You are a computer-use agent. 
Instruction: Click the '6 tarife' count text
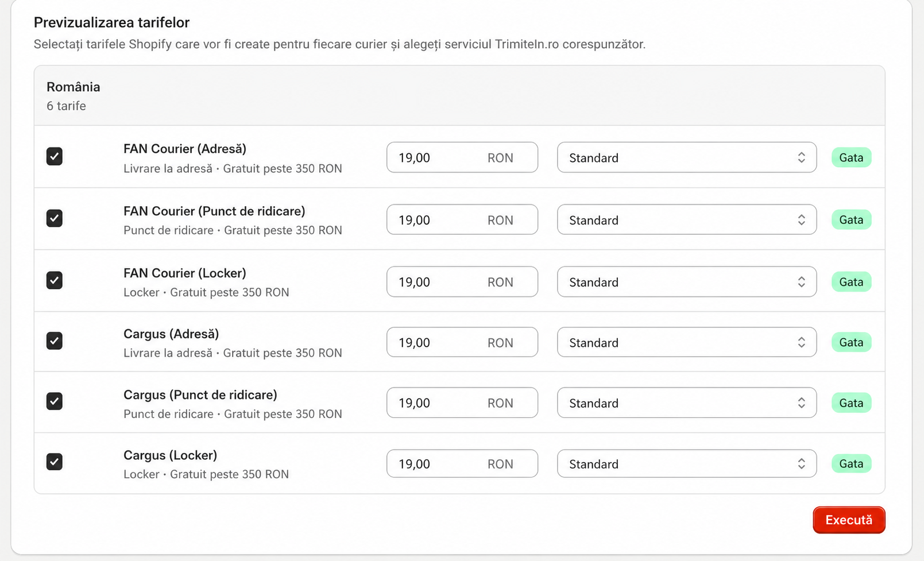pyautogui.click(x=66, y=106)
